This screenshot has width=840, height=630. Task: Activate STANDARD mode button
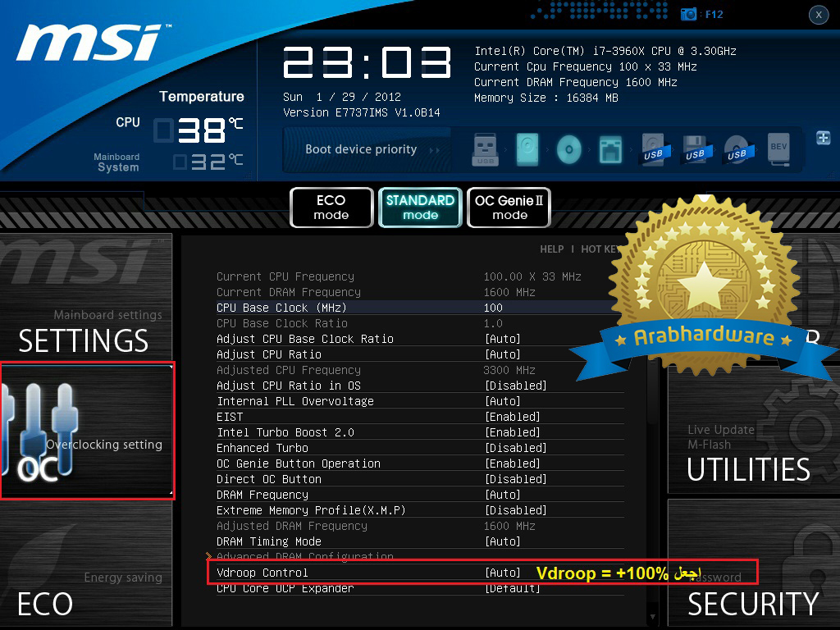(420, 208)
